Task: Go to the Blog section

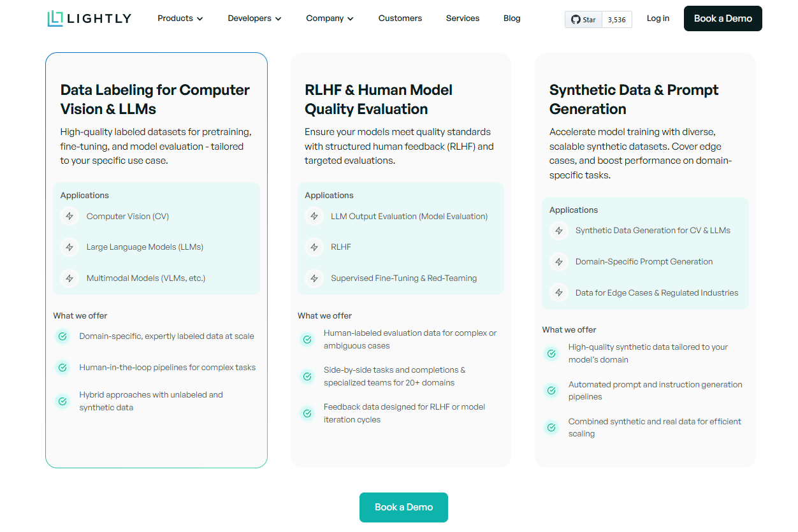Action: 512,18
